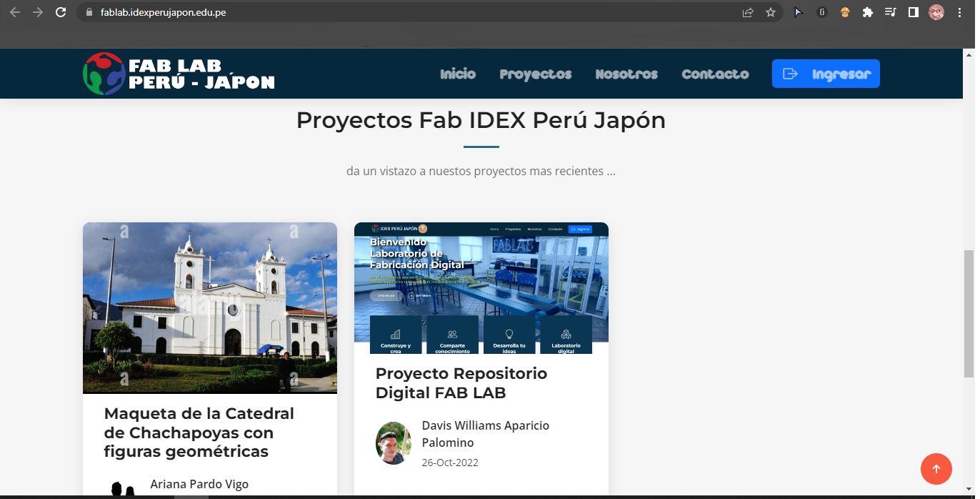Image resolution: width=980 pixels, height=499 pixels.
Task: Click the mushroom extension icon
Action: (844, 12)
